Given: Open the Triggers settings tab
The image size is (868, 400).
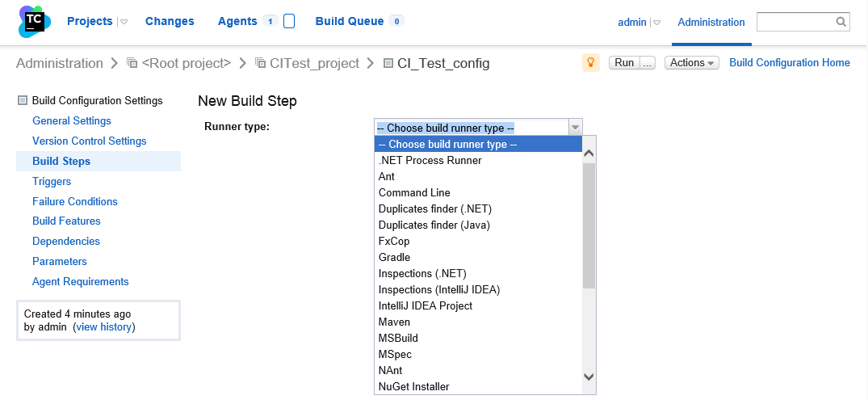Looking at the screenshot, I should [x=52, y=181].
